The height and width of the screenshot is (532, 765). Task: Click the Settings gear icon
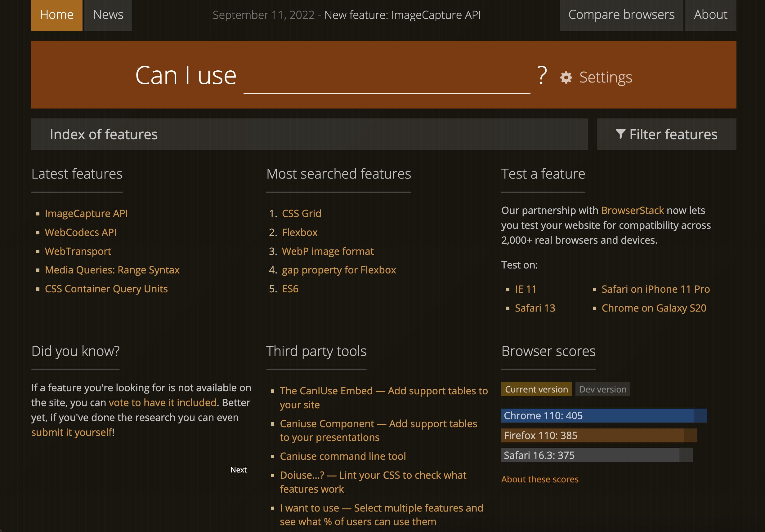point(566,78)
